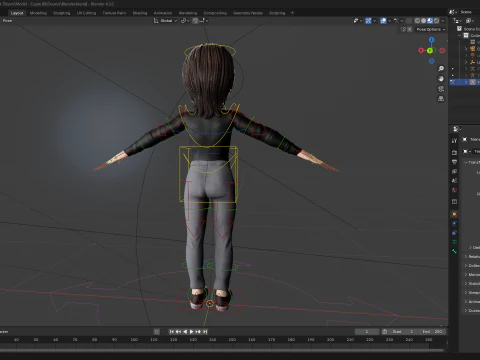Jump to the timeline start frame
Screen dimensions: 480x360
click(172, 332)
